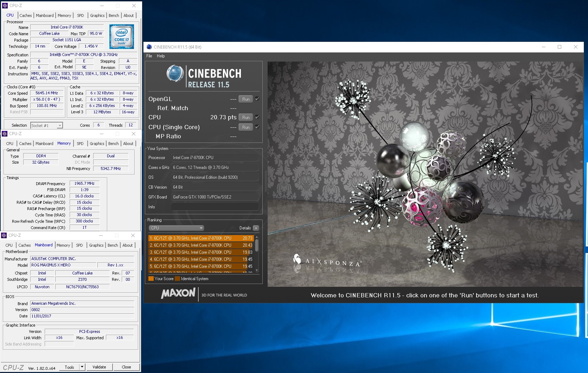
Task: Click the Processor field Intel Core i7-8700K CPU
Action: pyautogui.click(x=215, y=158)
